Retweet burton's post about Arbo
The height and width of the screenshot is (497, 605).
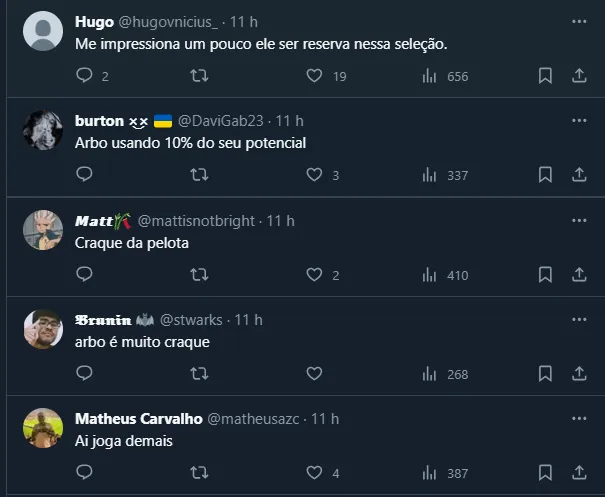[x=199, y=174]
